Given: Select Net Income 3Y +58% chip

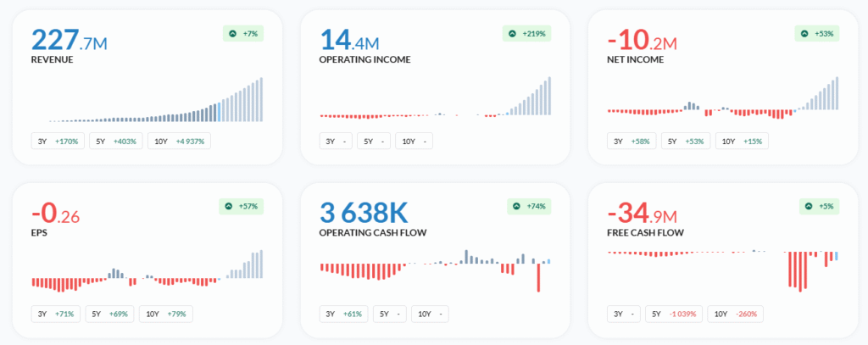Looking at the screenshot, I should (632, 142).
